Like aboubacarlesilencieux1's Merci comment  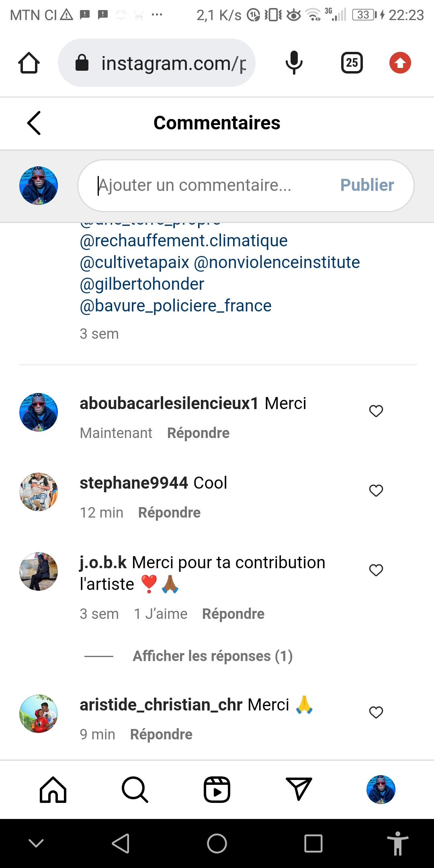[x=376, y=411]
